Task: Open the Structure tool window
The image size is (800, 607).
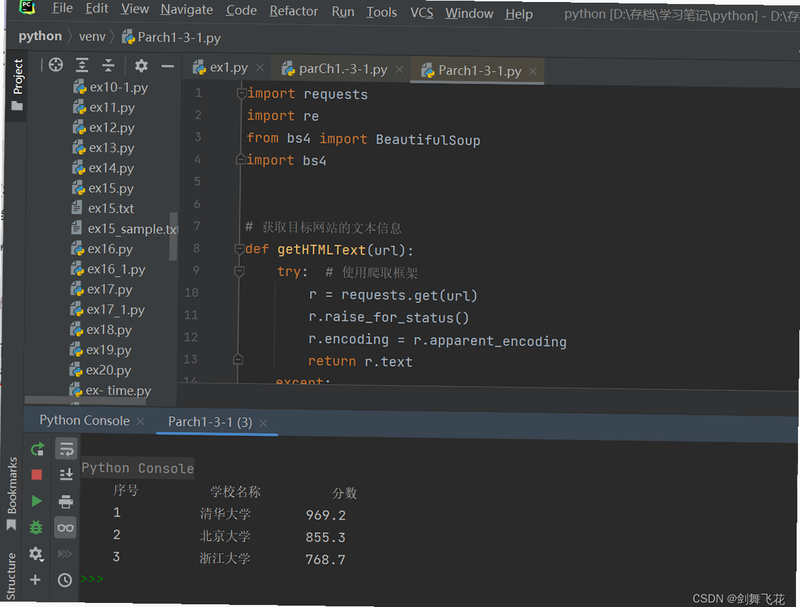Action: (x=10, y=575)
